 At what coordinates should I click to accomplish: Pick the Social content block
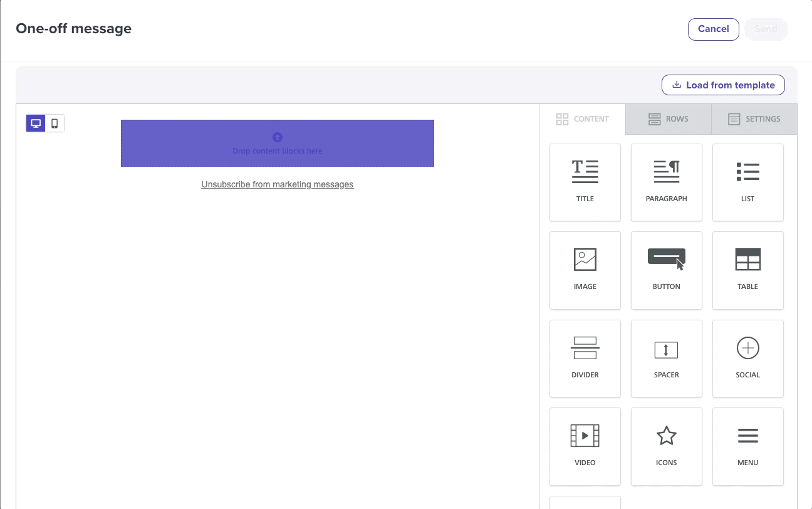747,358
